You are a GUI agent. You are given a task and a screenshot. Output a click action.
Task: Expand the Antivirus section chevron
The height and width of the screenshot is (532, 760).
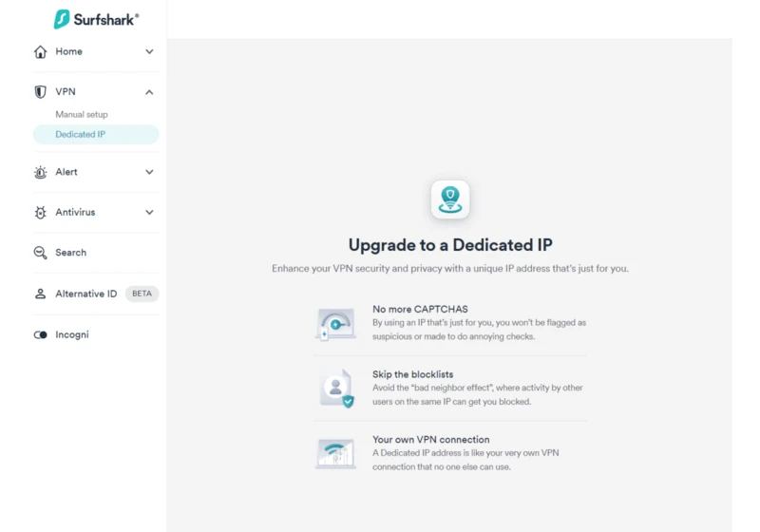(149, 212)
